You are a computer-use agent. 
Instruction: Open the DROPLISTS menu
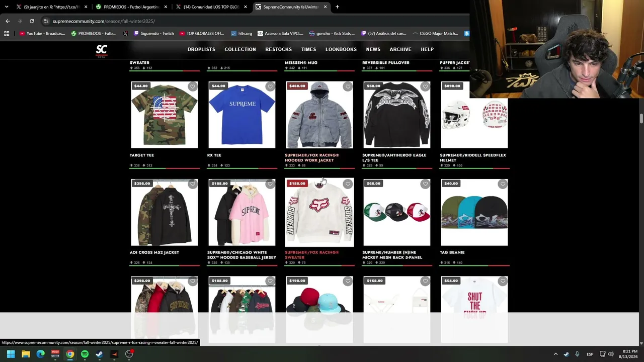pyautogui.click(x=201, y=49)
